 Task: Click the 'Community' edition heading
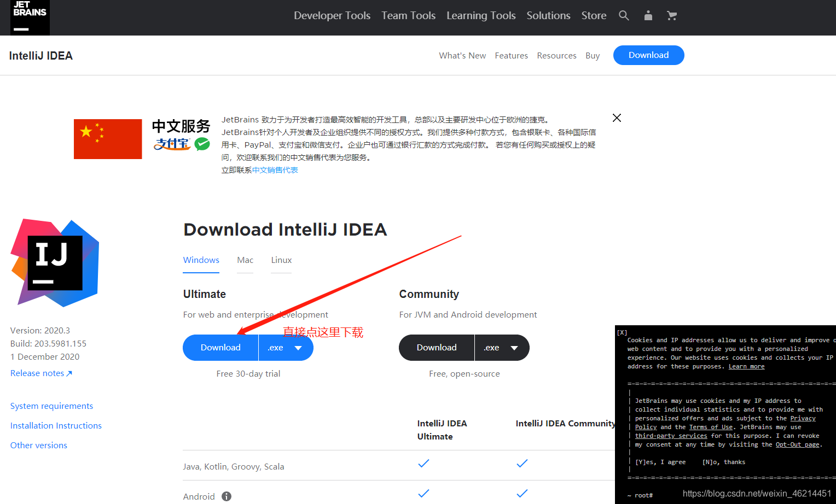click(429, 294)
